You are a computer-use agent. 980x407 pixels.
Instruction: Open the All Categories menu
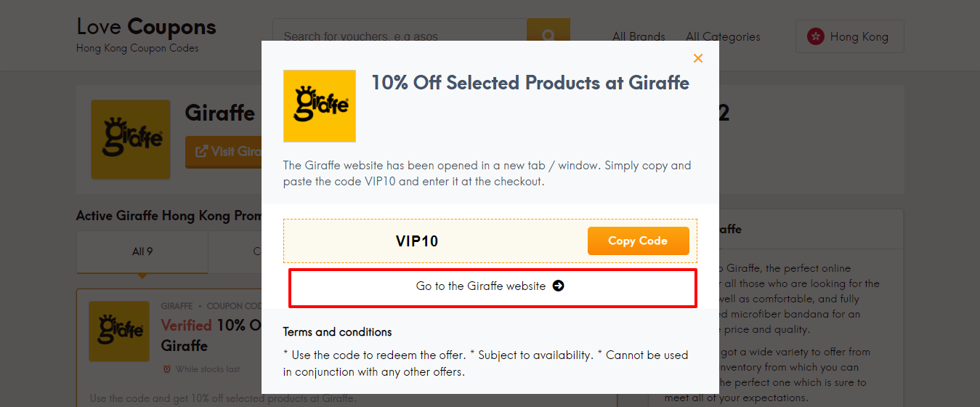coord(723,36)
